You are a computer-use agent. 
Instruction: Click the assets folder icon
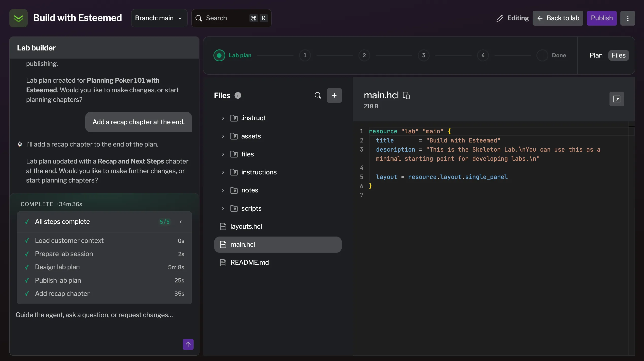click(x=234, y=136)
